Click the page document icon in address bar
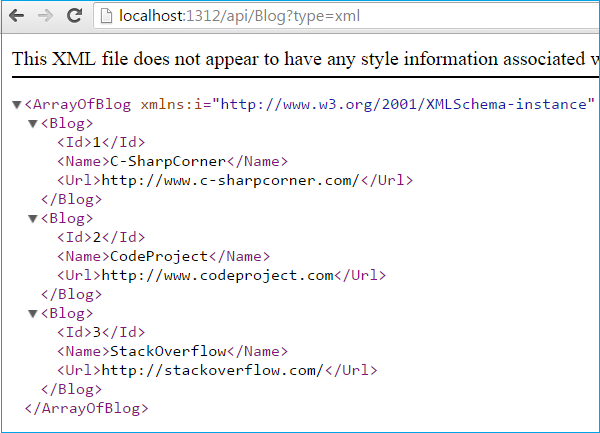This screenshot has height=433, width=600. 106,16
